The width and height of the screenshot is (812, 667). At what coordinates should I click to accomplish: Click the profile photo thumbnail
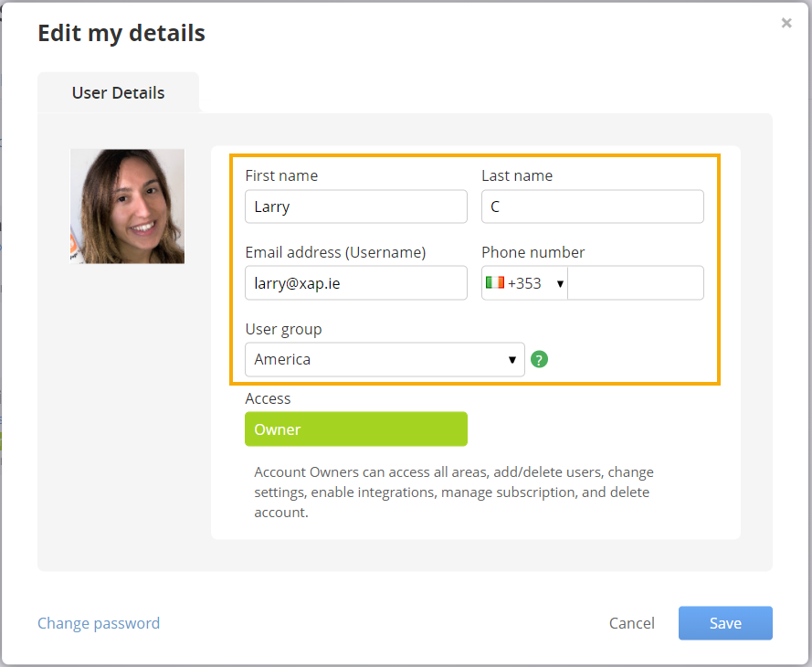tap(127, 206)
